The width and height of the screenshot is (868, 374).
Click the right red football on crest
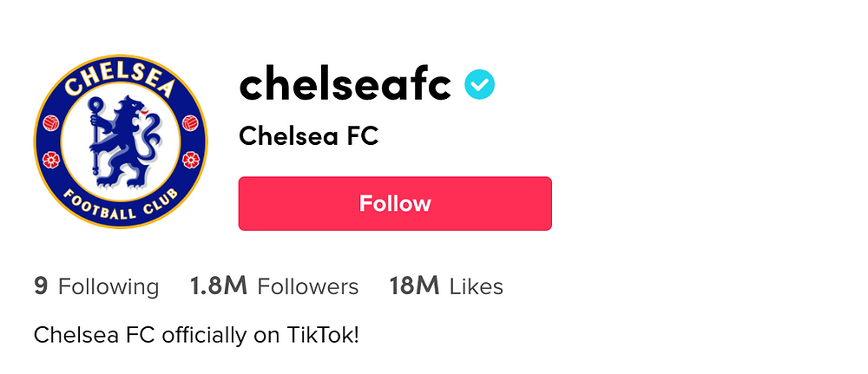click(190, 123)
